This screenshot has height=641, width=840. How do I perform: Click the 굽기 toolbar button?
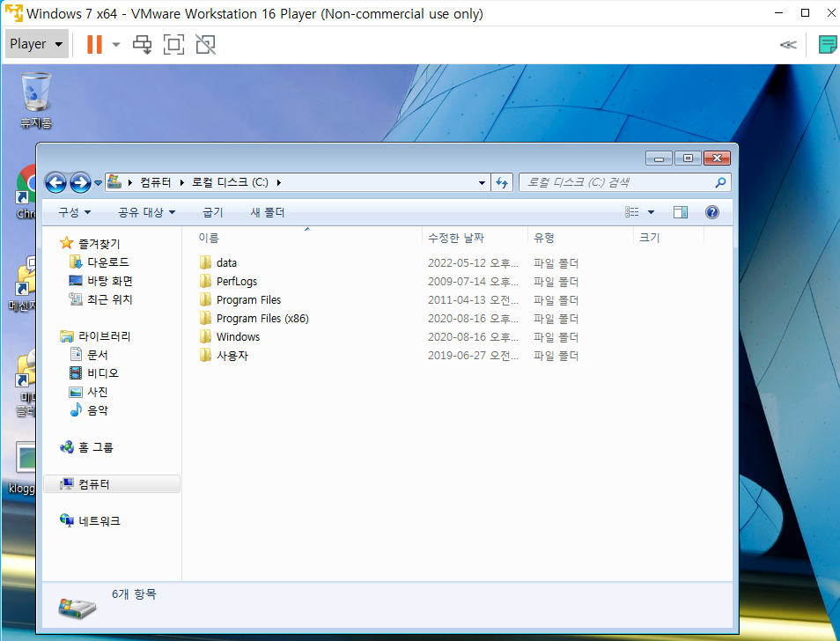[x=213, y=212]
